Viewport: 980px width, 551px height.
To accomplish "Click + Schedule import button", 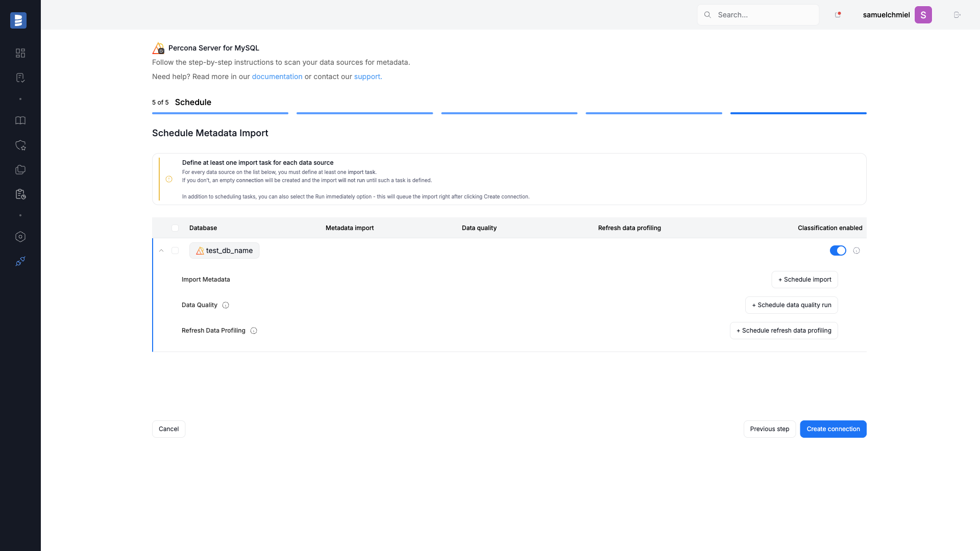I will pos(804,280).
